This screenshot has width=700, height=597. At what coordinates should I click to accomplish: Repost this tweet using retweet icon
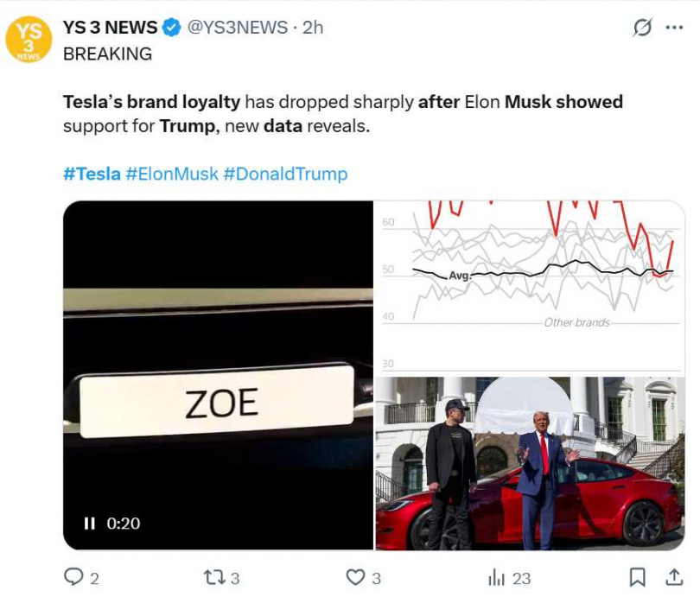point(215,577)
